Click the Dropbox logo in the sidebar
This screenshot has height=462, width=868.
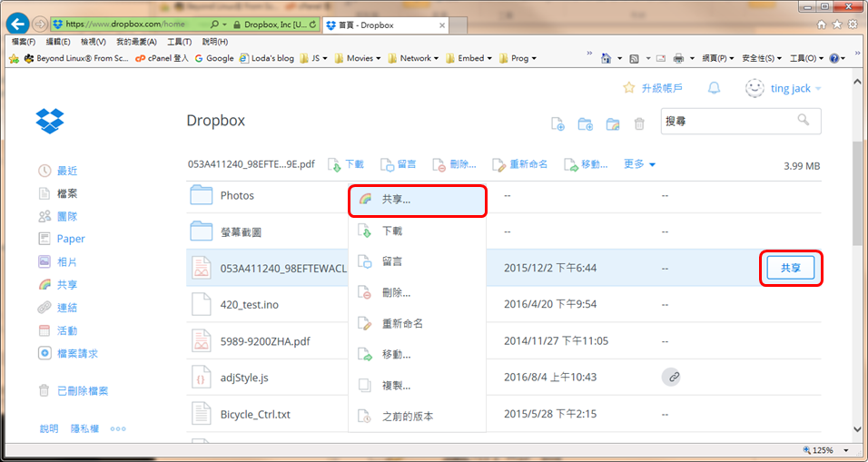(x=50, y=120)
